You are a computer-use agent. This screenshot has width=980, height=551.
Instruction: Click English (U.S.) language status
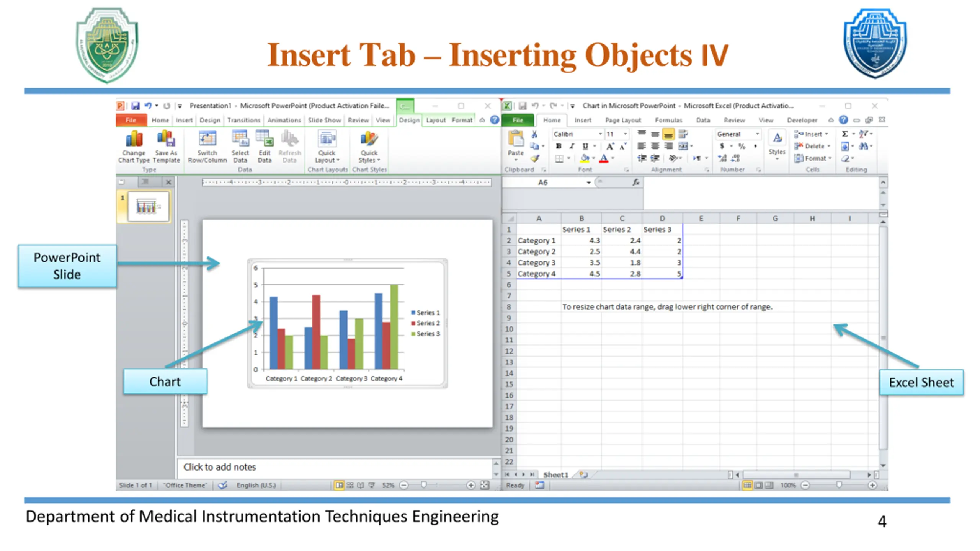pyautogui.click(x=256, y=485)
